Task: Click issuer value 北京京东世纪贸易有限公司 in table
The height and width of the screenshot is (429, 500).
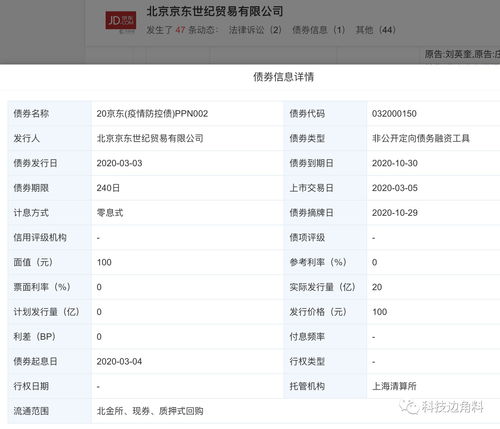Action: [x=150, y=138]
